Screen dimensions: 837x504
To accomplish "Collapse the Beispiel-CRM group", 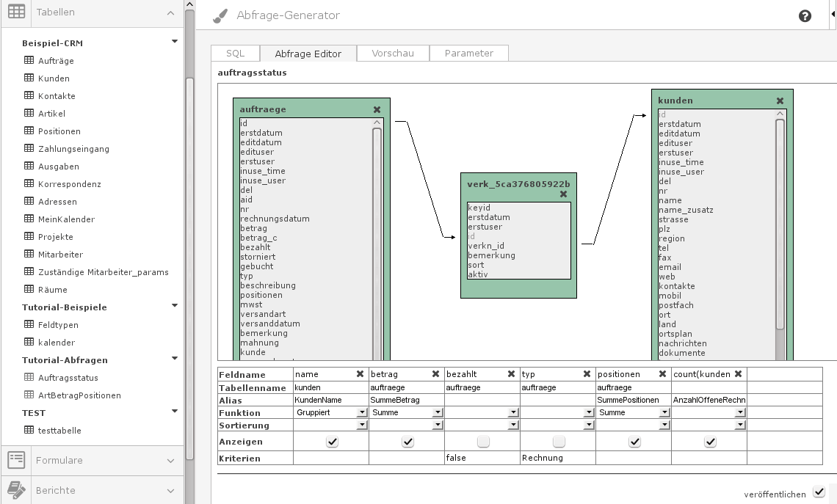I will 175,42.
